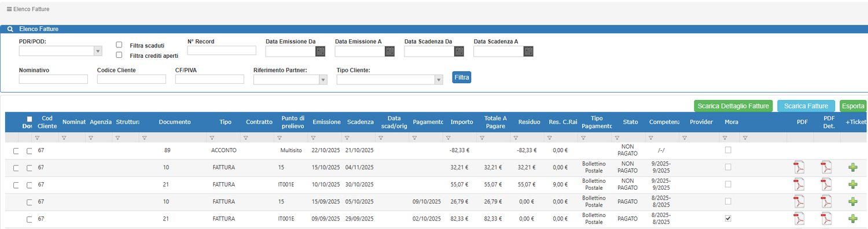
Task: Add ticket for the 55,07 € invoice
Action: pyautogui.click(x=852, y=184)
